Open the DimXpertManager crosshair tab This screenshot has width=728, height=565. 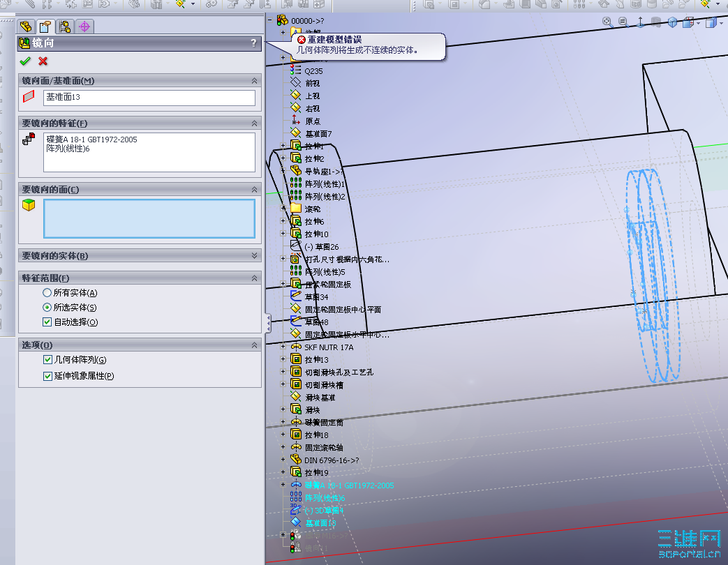tap(84, 27)
